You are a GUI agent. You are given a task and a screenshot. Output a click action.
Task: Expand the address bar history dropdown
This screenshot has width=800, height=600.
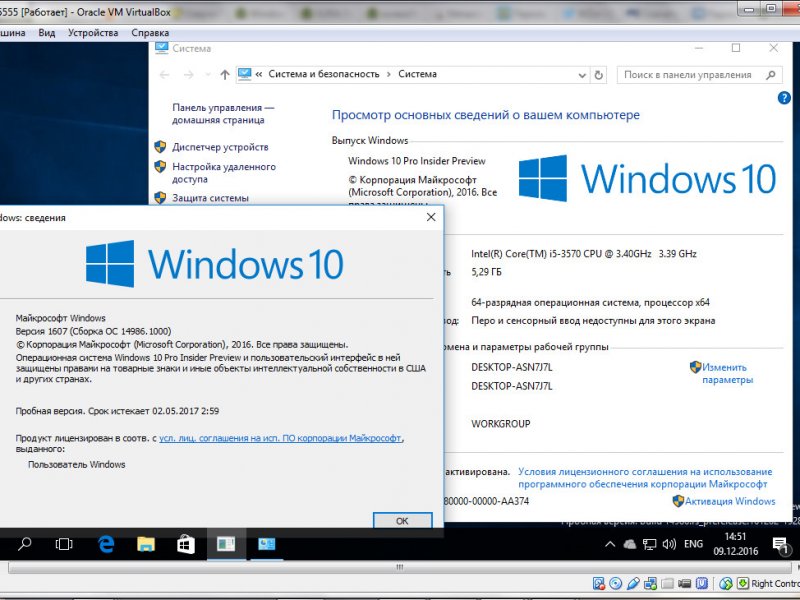582,76
